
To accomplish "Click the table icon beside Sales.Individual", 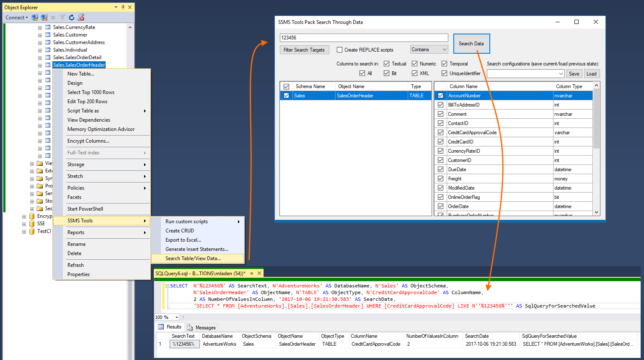I will [48, 50].
